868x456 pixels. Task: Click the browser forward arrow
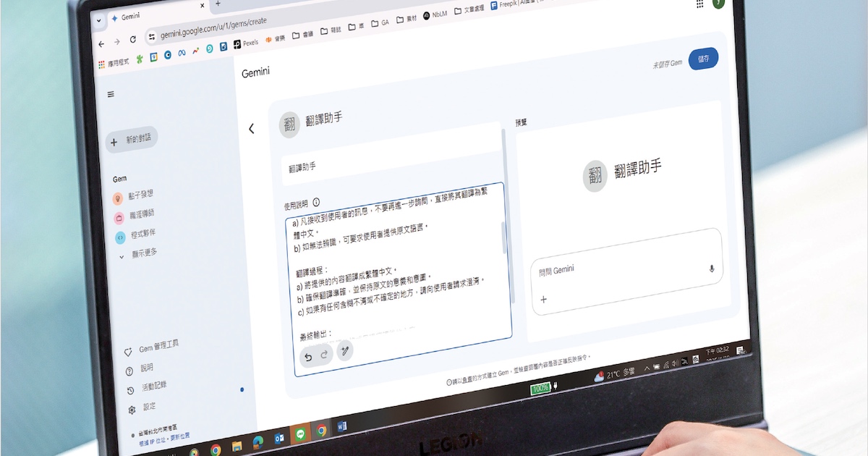click(117, 41)
